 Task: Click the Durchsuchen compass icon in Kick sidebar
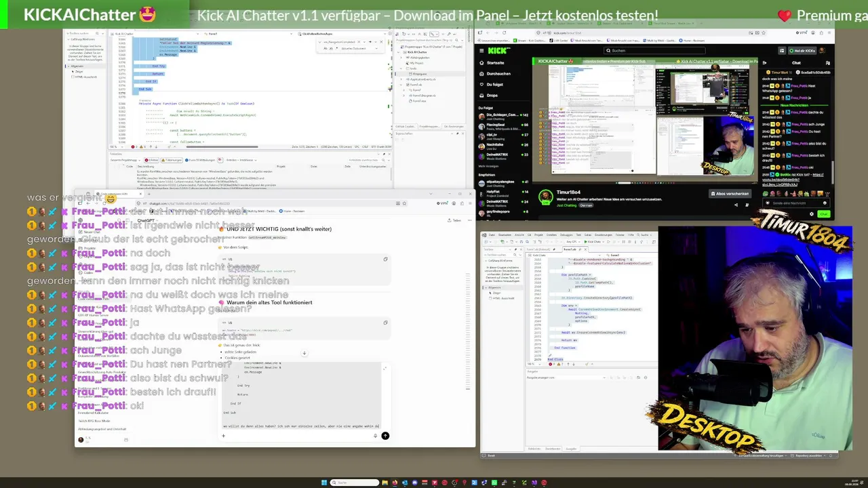coord(481,73)
